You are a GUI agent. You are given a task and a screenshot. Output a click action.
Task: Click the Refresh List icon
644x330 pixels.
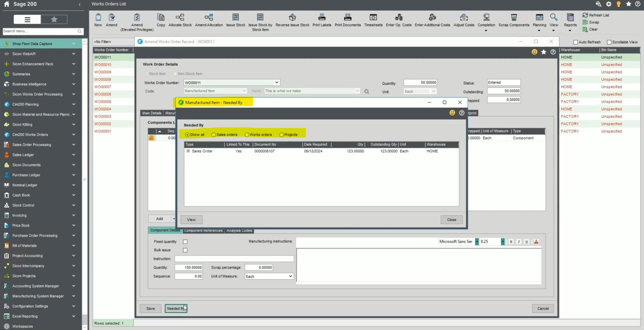[x=585, y=15]
